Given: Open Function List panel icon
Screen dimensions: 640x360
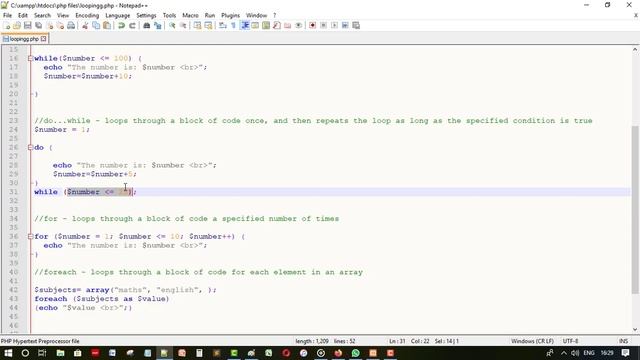Looking at the screenshot, I should [x=277, y=25].
